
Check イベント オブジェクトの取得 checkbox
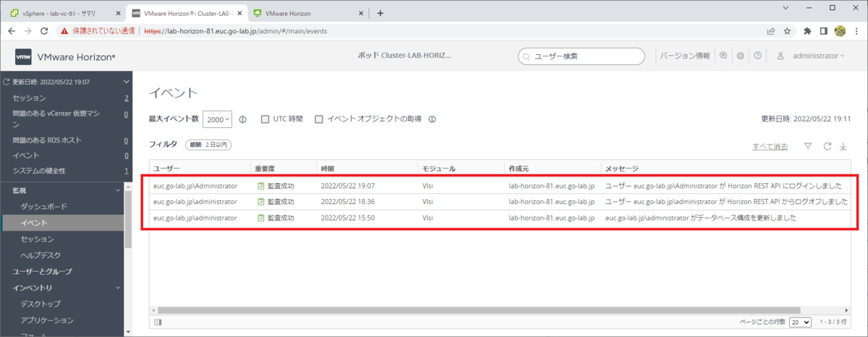(x=319, y=119)
